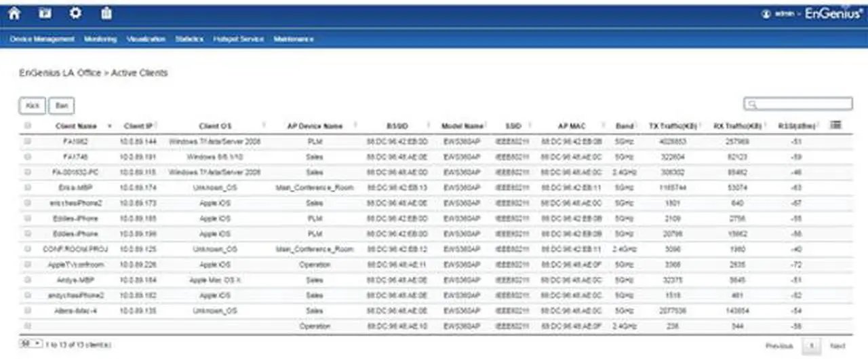Click TX traffic value 2077536

[x=671, y=310]
